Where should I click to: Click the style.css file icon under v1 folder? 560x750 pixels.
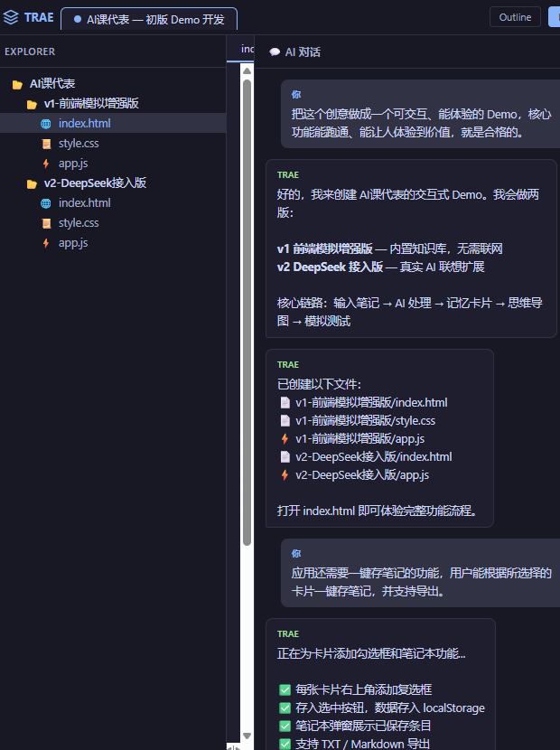(46, 144)
